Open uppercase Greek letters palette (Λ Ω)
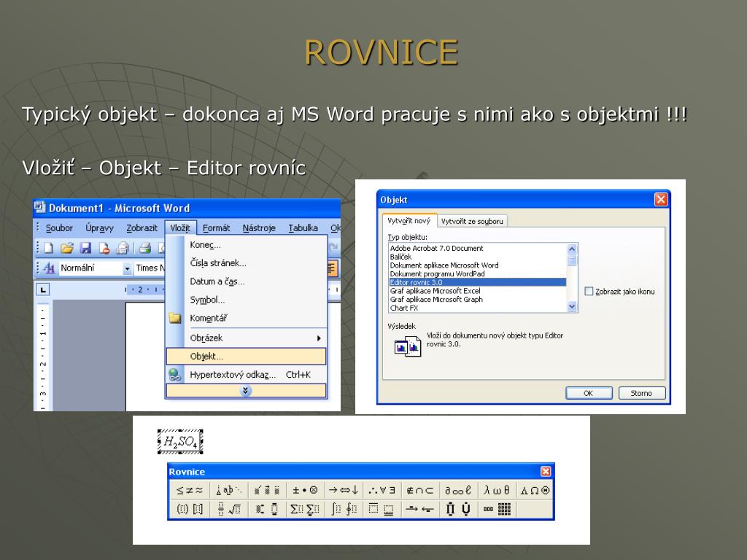 click(x=535, y=490)
